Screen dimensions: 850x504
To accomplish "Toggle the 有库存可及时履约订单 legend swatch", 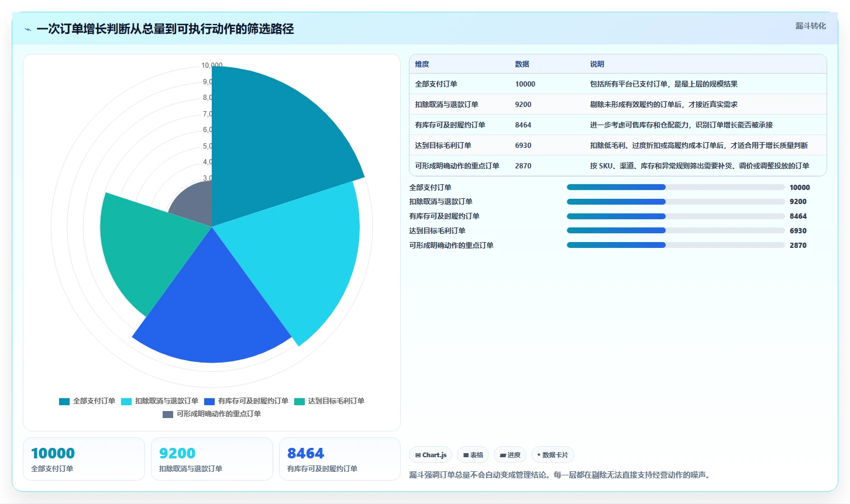I will point(209,401).
